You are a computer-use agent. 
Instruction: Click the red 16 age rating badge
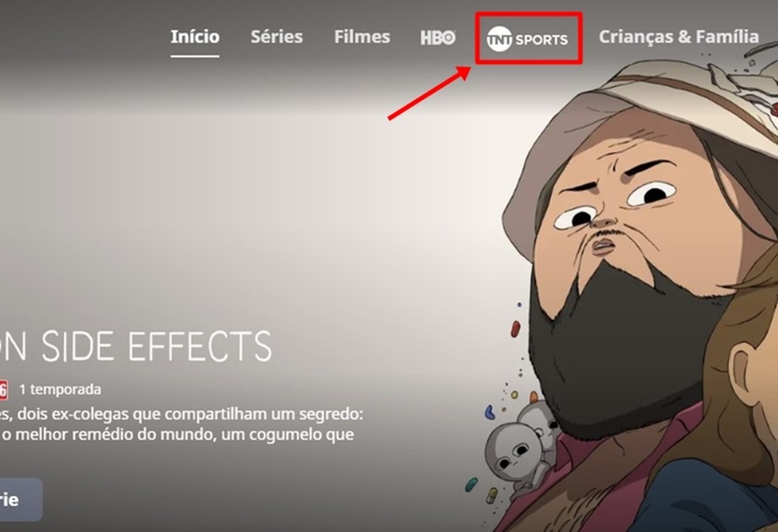[x=3, y=390]
